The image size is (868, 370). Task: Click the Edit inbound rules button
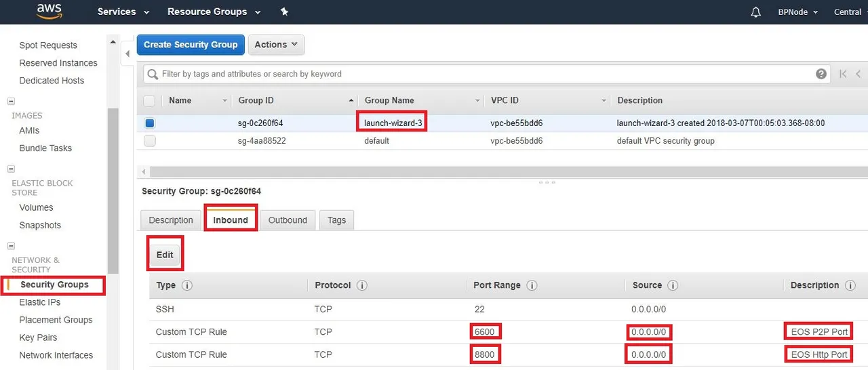(x=165, y=255)
